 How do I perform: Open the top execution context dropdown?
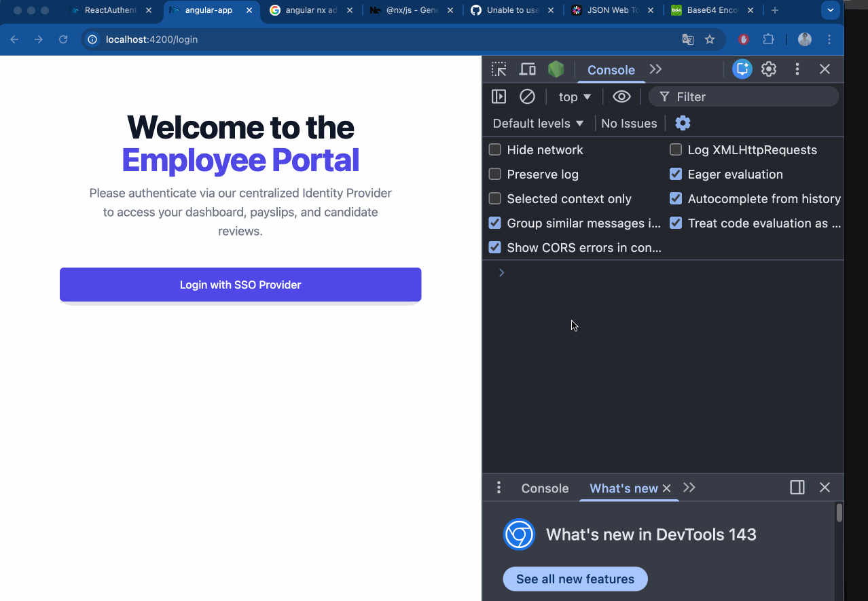tap(573, 96)
